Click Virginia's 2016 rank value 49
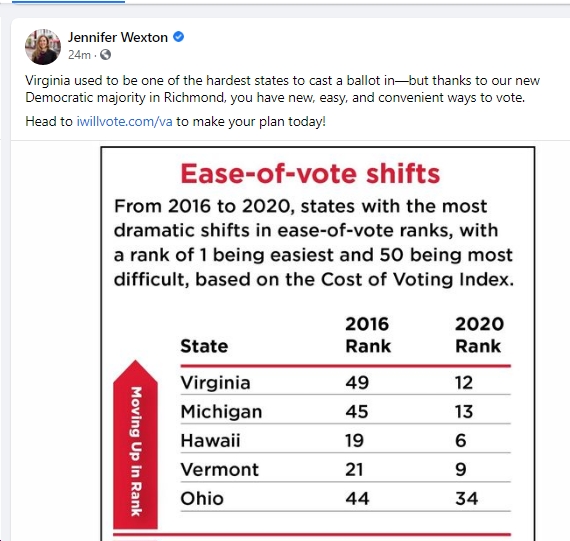The height and width of the screenshot is (541, 570). (x=357, y=382)
